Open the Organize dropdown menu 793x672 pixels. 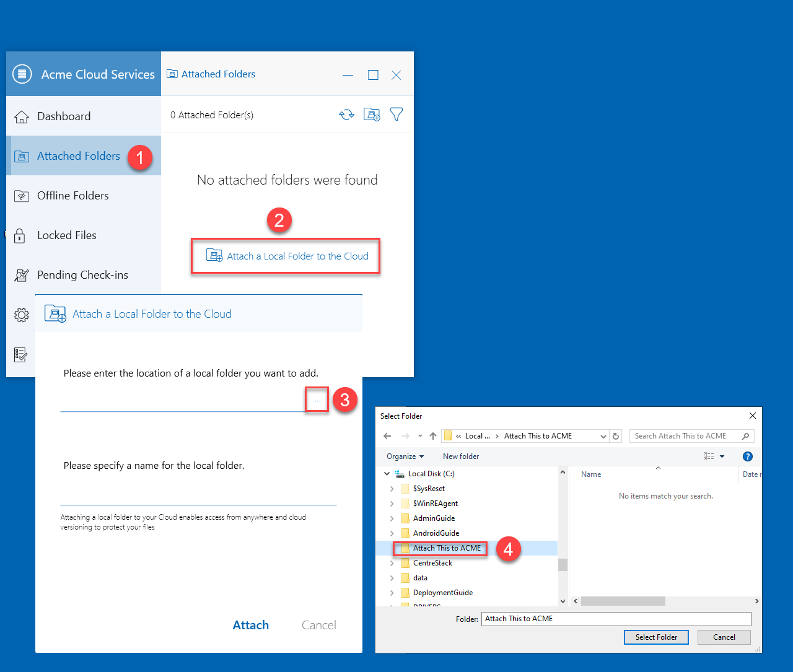pos(405,456)
